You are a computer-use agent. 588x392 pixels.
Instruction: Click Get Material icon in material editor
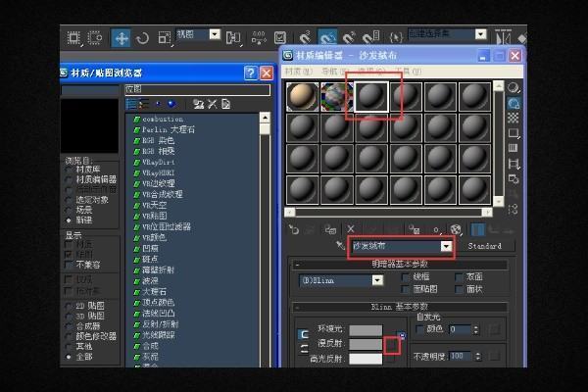[x=293, y=227]
